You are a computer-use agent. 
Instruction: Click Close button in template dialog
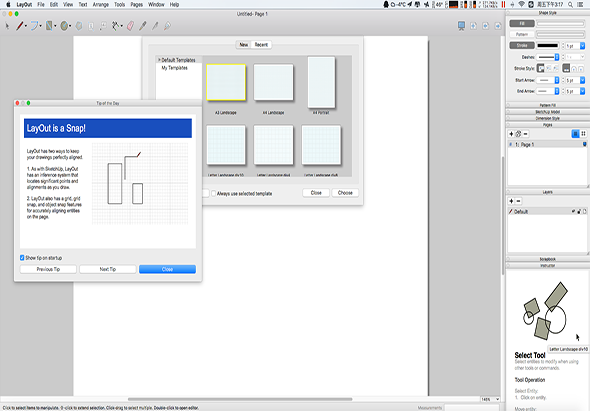pos(316,193)
